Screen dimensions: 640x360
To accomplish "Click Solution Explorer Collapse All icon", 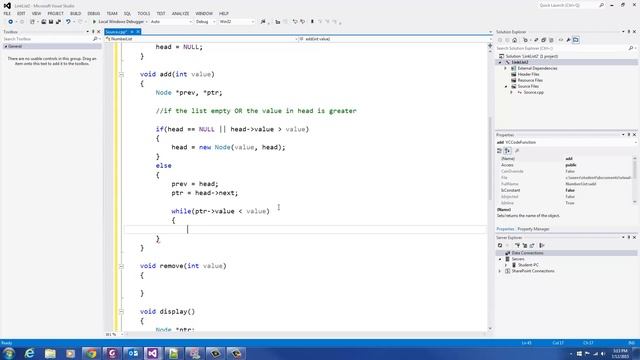I will point(544,40).
